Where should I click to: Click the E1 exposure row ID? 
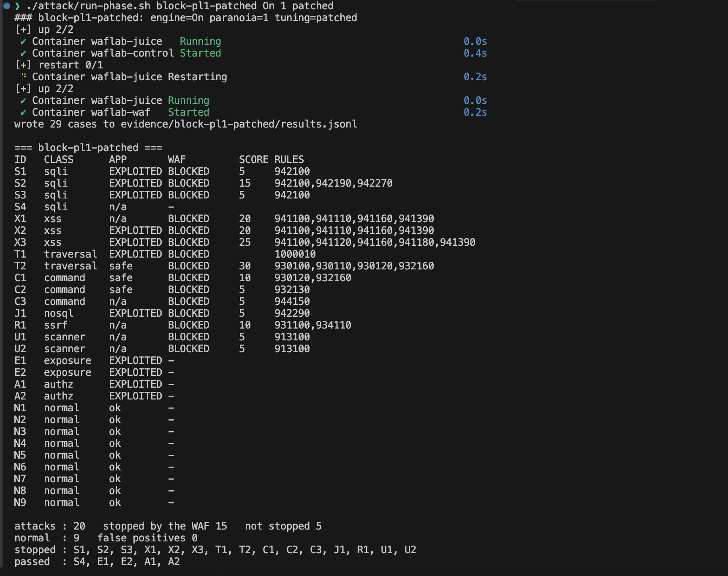pyautogui.click(x=20, y=361)
